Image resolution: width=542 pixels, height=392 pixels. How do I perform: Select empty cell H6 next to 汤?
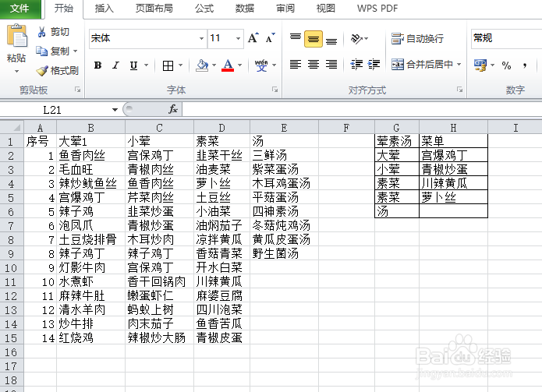coord(453,211)
